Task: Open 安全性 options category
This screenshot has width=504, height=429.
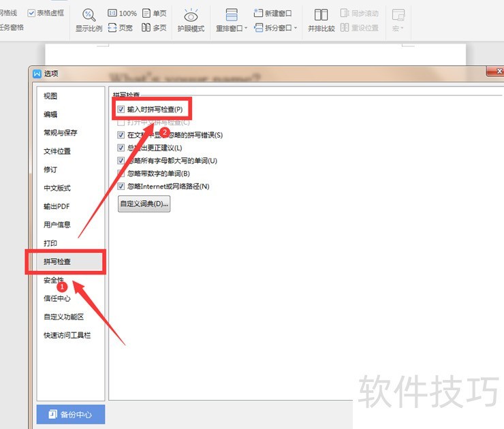Action: click(54, 281)
